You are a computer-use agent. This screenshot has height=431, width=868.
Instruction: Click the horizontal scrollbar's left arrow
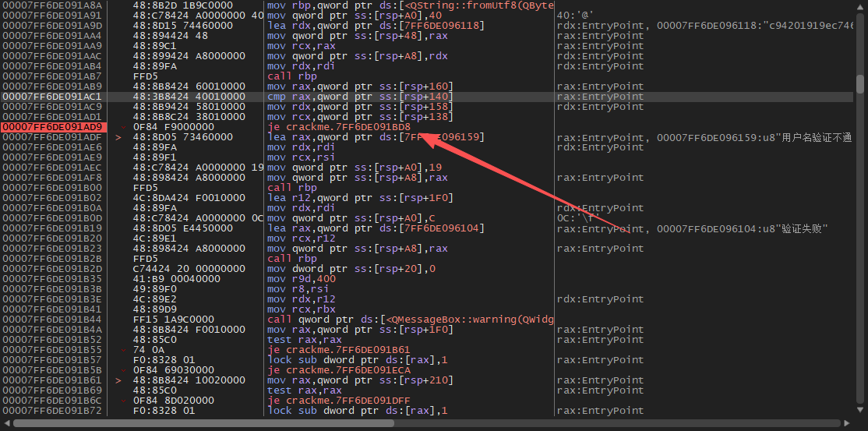5,424
